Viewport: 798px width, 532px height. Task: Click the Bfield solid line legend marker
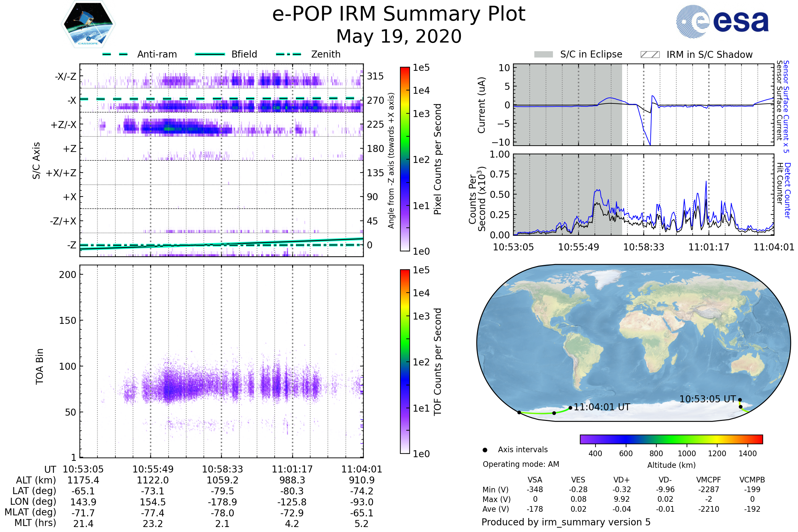coord(210,54)
